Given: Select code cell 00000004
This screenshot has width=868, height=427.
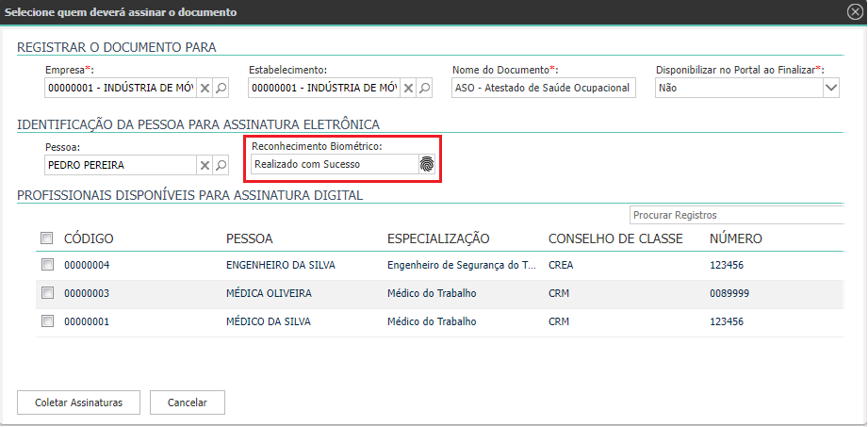Looking at the screenshot, I should pyautogui.click(x=87, y=265).
